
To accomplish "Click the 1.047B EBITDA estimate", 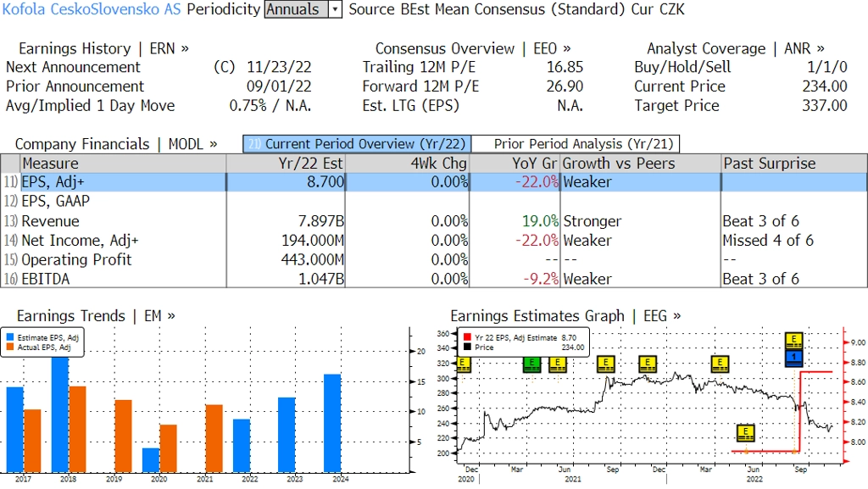I will click(321, 279).
